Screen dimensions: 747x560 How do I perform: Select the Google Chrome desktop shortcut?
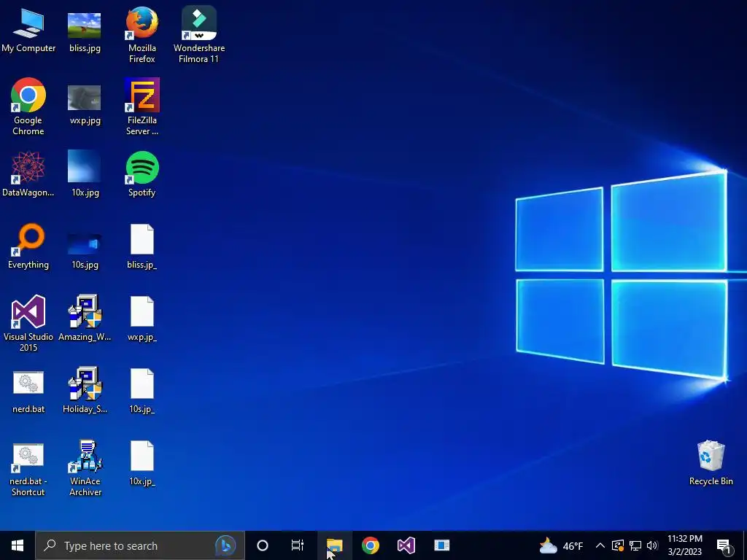tap(28, 108)
